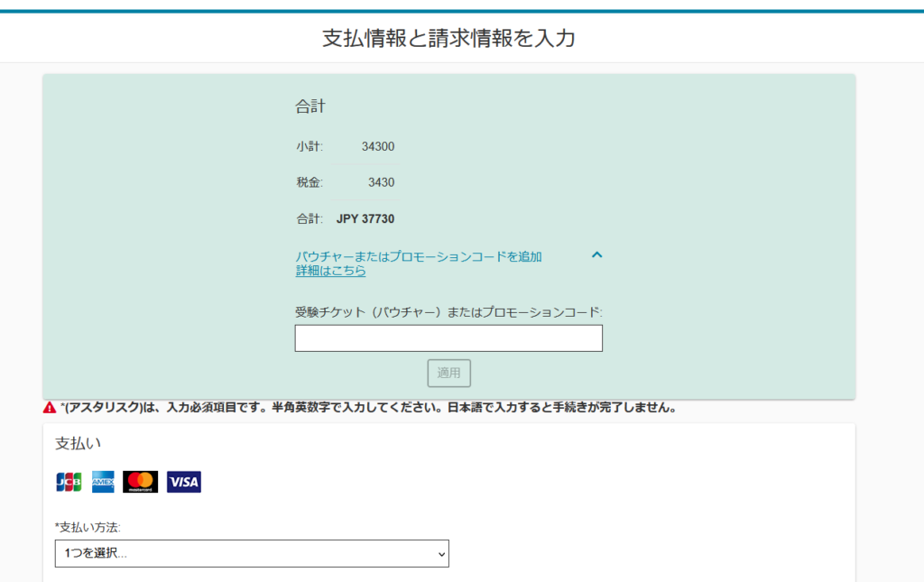Click the Mastercard logo
924x582 pixels.
point(141,482)
